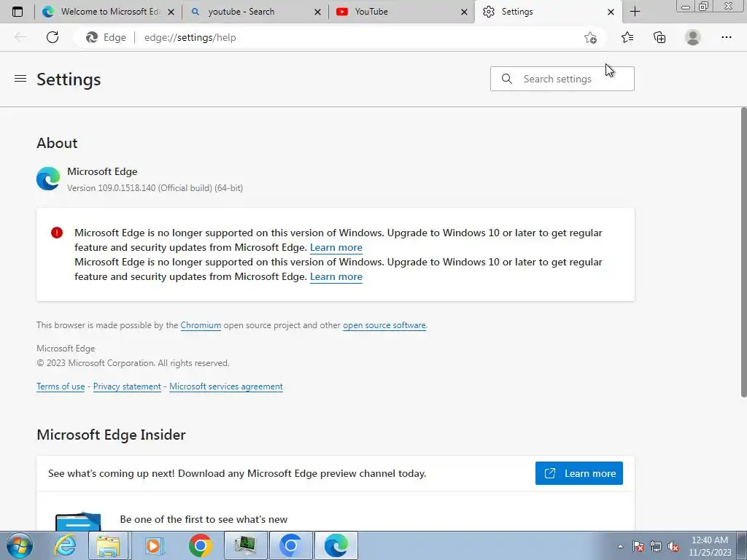Open the Windows Start button
This screenshot has width=747, height=560.
[x=19, y=545]
